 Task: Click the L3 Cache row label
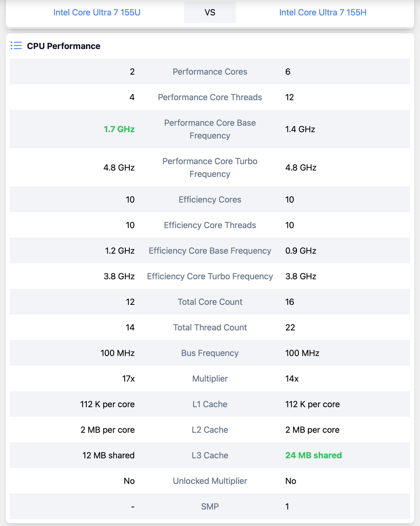210,455
